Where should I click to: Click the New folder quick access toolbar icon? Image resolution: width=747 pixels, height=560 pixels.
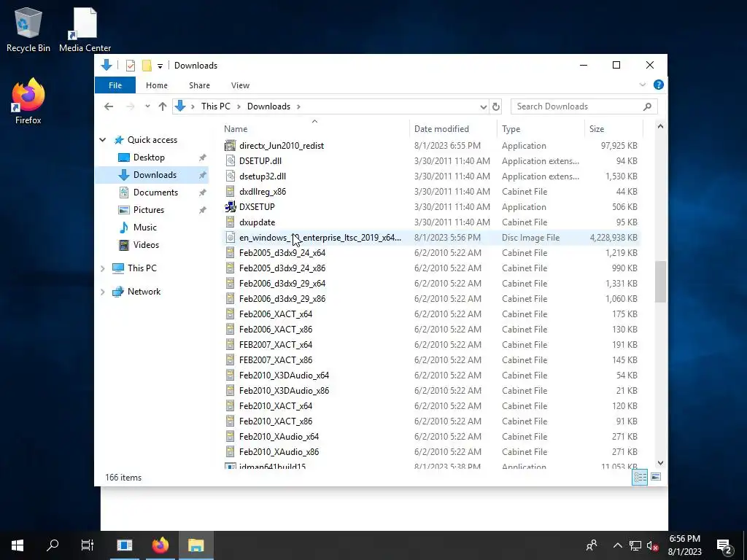(x=147, y=66)
